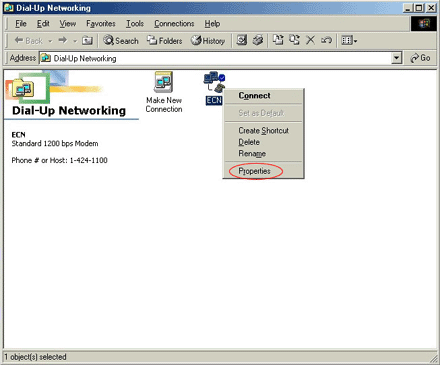Select the ECN connection icon
Image resolution: width=440 pixels, height=365 pixels.
click(214, 88)
